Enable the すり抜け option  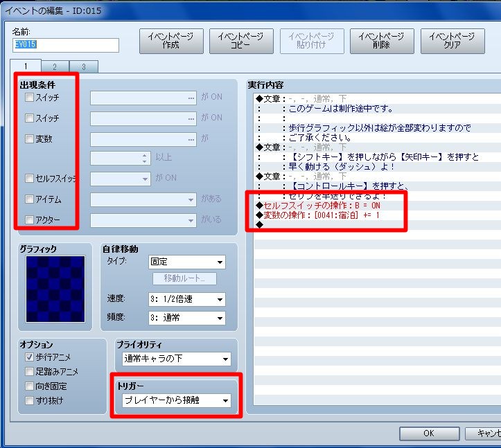click(29, 400)
